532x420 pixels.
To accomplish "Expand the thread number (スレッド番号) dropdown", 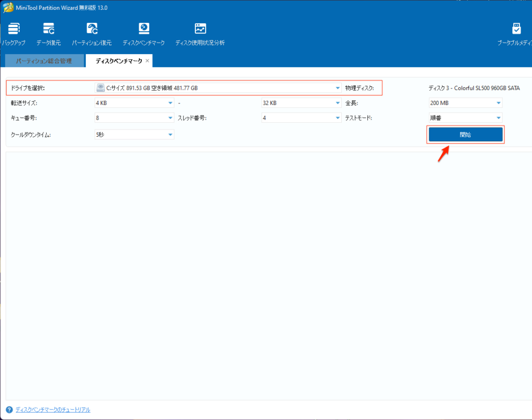I will click(337, 118).
